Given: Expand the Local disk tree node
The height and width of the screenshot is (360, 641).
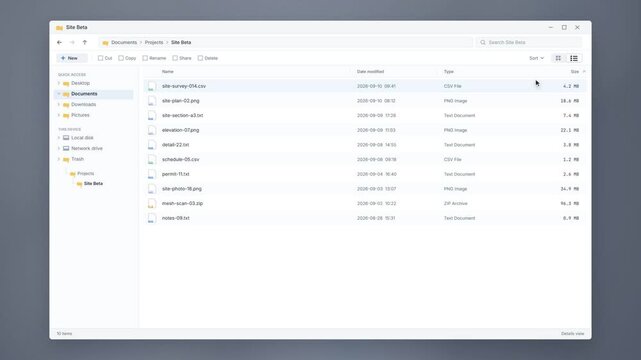Looking at the screenshot, I should pos(59,138).
